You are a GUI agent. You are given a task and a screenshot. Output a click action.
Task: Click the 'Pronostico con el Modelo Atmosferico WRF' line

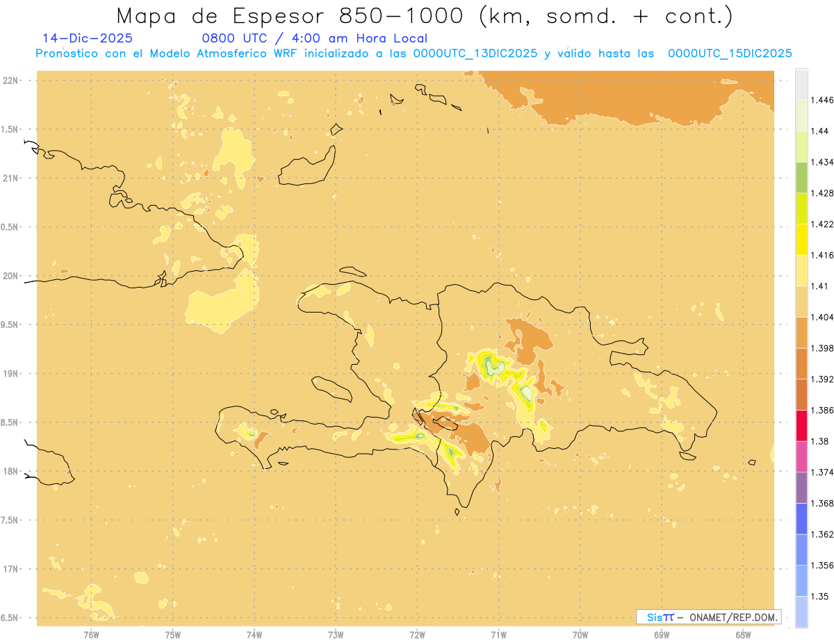pyautogui.click(x=414, y=53)
